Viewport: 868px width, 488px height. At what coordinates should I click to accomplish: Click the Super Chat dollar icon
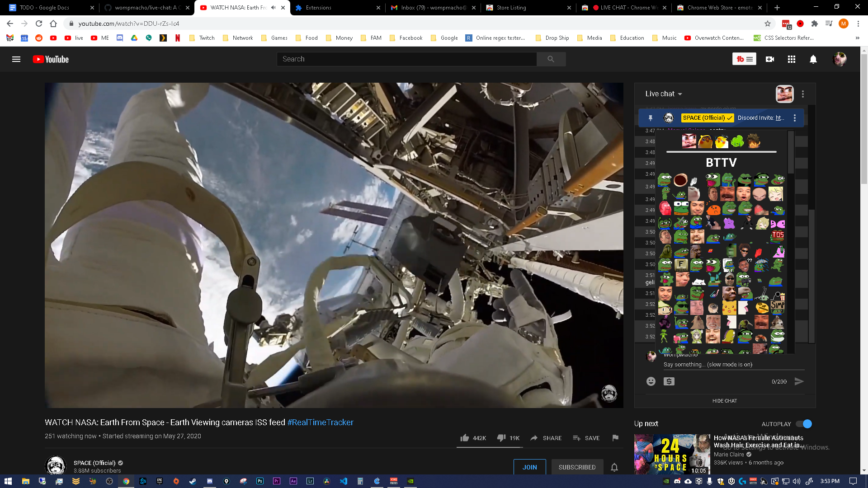[x=669, y=381]
